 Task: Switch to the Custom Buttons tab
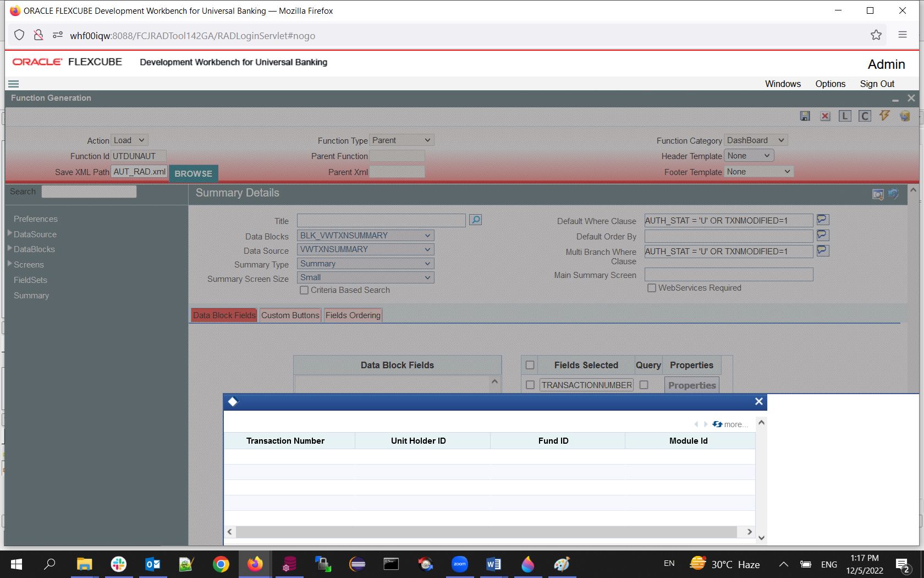pos(290,315)
